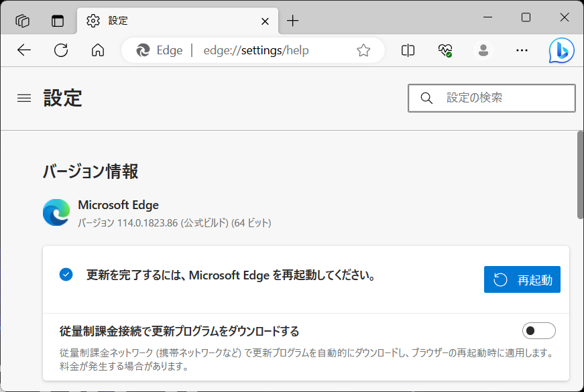This screenshot has width=584, height=392.
Task: Open the hamburger menu next to 設定
Action: [23, 98]
